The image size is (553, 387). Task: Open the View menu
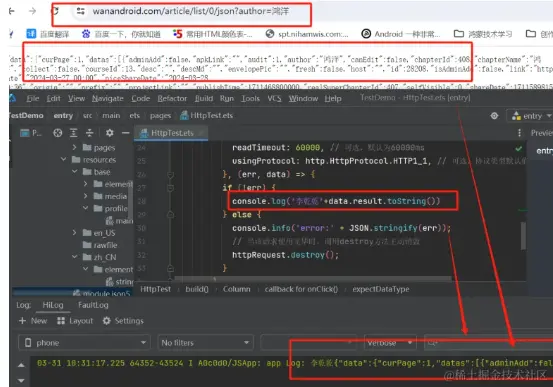click(76, 98)
